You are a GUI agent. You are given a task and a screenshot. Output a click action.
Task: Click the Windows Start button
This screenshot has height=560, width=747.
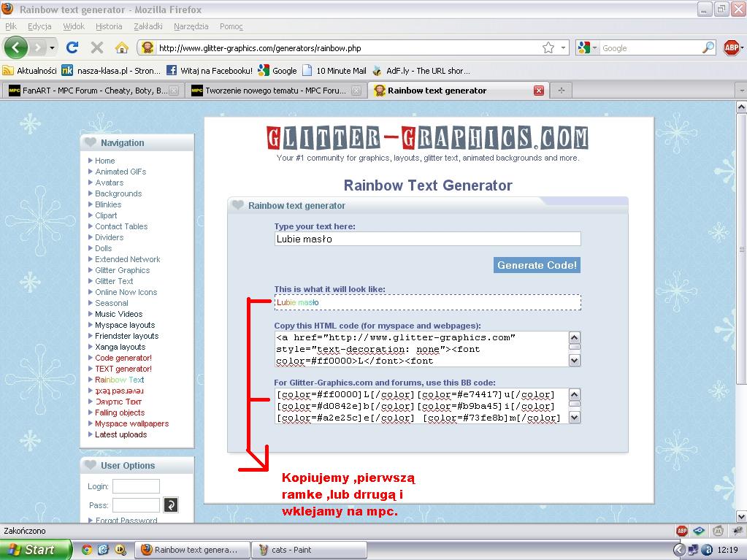tap(35, 550)
